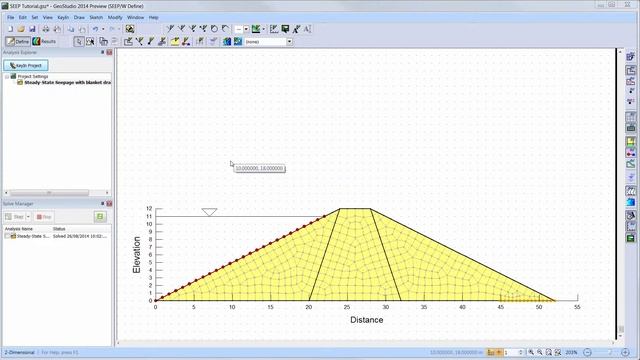Open the line style combo dropdown
Image resolution: width=640 pixels, height=360 pixels.
tap(246, 29)
